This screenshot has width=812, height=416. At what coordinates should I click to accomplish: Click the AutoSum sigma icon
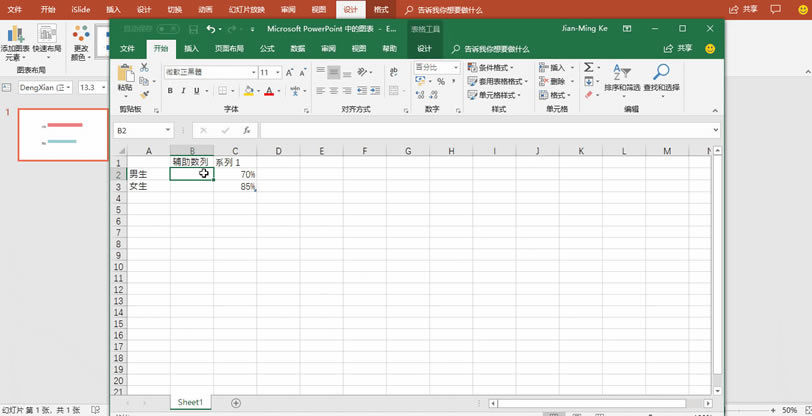[x=588, y=68]
